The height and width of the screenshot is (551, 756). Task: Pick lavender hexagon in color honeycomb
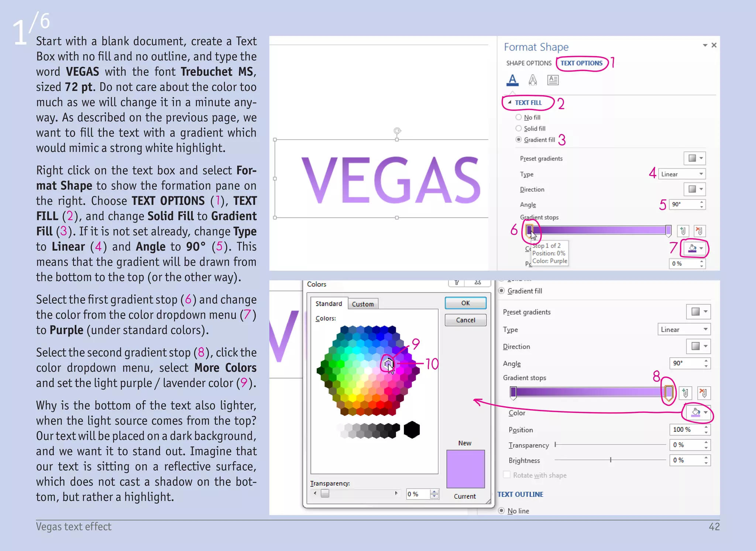click(x=388, y=364)
